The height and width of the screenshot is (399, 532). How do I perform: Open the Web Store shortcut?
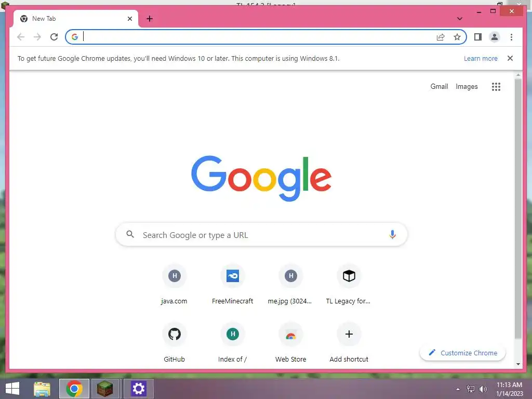pyautogui.click(x=290, y=343)
